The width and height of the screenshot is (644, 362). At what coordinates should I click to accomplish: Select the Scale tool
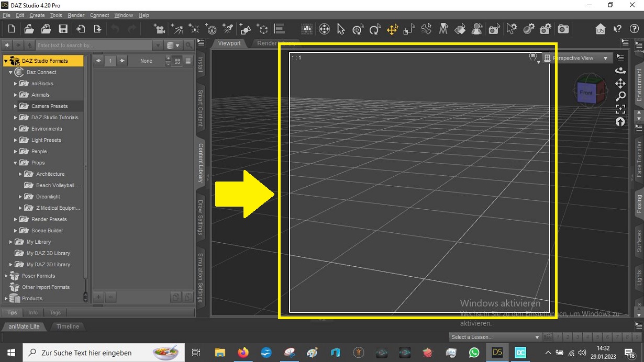pyautogui.click(x=409, y=29)
